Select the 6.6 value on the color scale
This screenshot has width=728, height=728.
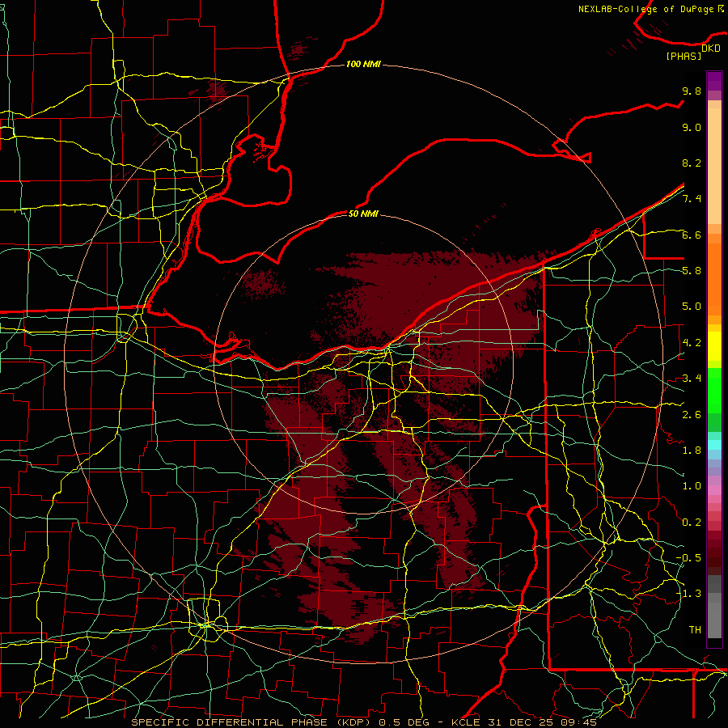click(692, 235)
